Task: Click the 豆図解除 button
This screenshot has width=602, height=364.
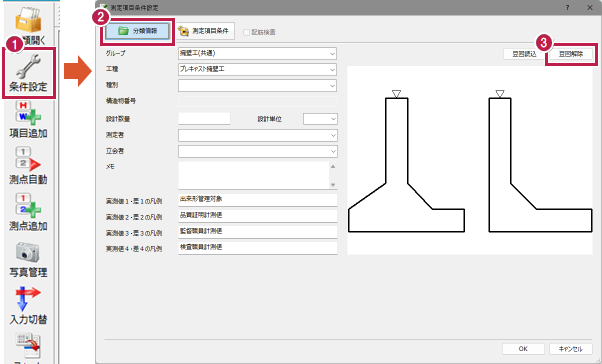Action: pos(571,54)
